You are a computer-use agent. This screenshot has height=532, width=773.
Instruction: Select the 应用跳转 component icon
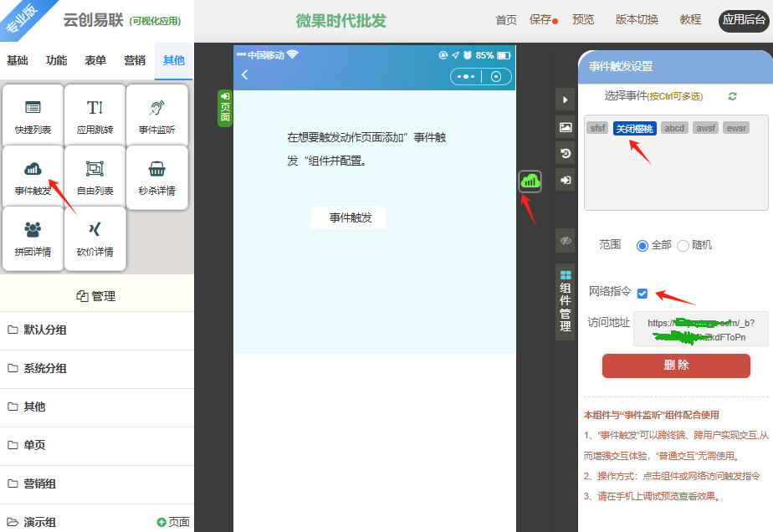[x=95, y=108]
